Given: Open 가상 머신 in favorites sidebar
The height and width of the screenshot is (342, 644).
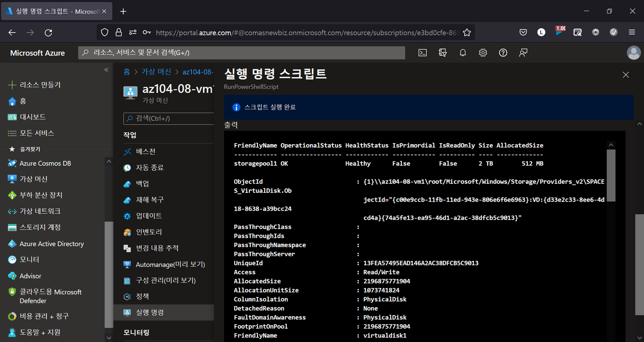Looking at the screenshot, I should pos(28,179).
